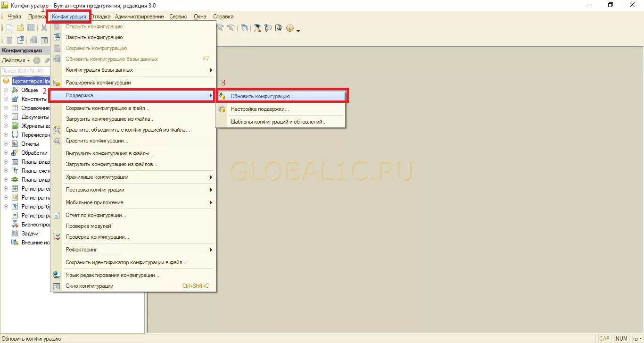Screen dimensions: 644x343
Task: Click the Настройка поддержки gear icon
Action: click(222, 109)
